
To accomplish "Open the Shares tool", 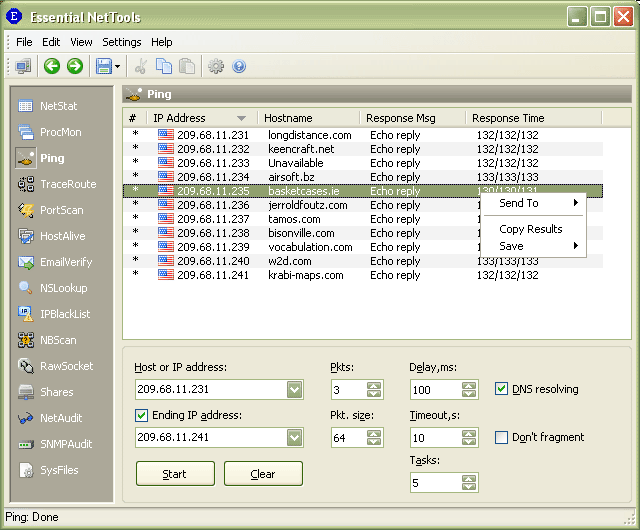I will pos(46,392).
